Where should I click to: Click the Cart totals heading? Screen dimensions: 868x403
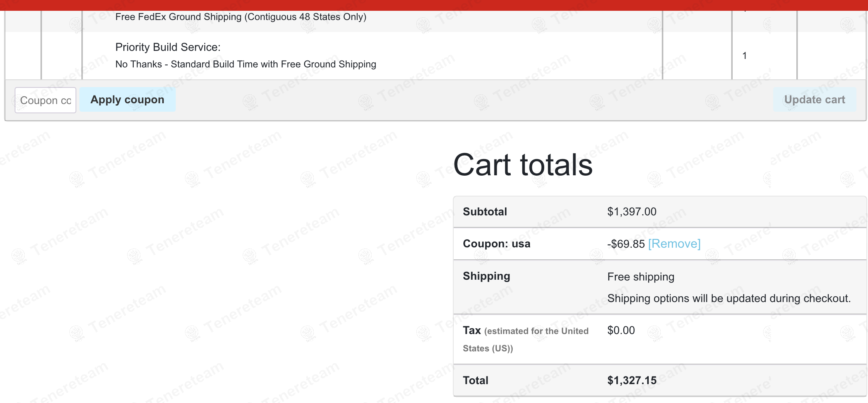click(523, 165)
